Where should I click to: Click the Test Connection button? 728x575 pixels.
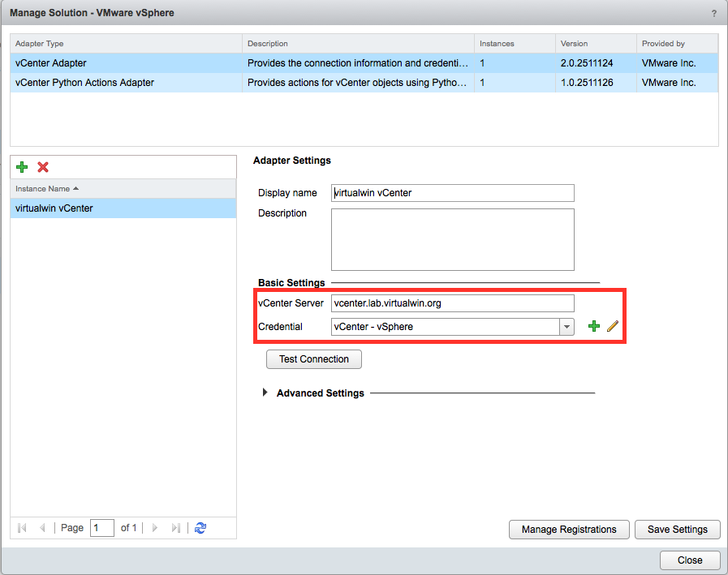tap(314, 359)
